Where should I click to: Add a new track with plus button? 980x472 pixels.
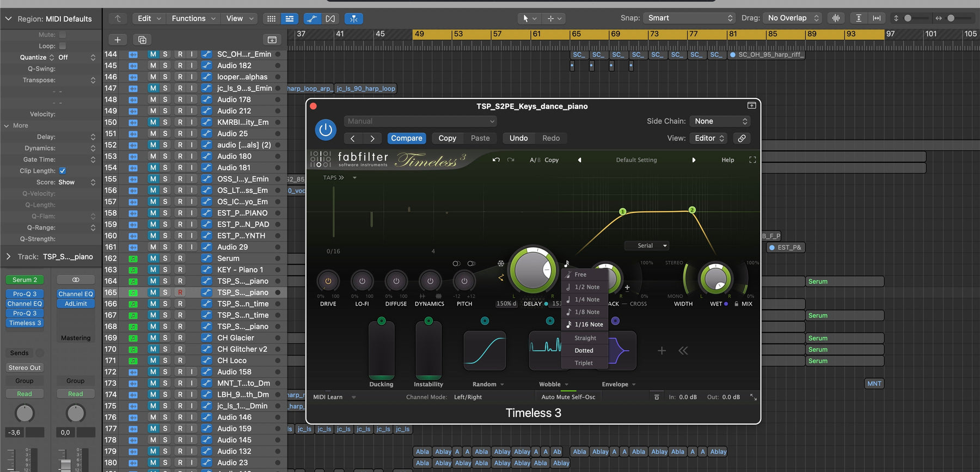coord(118,40)
